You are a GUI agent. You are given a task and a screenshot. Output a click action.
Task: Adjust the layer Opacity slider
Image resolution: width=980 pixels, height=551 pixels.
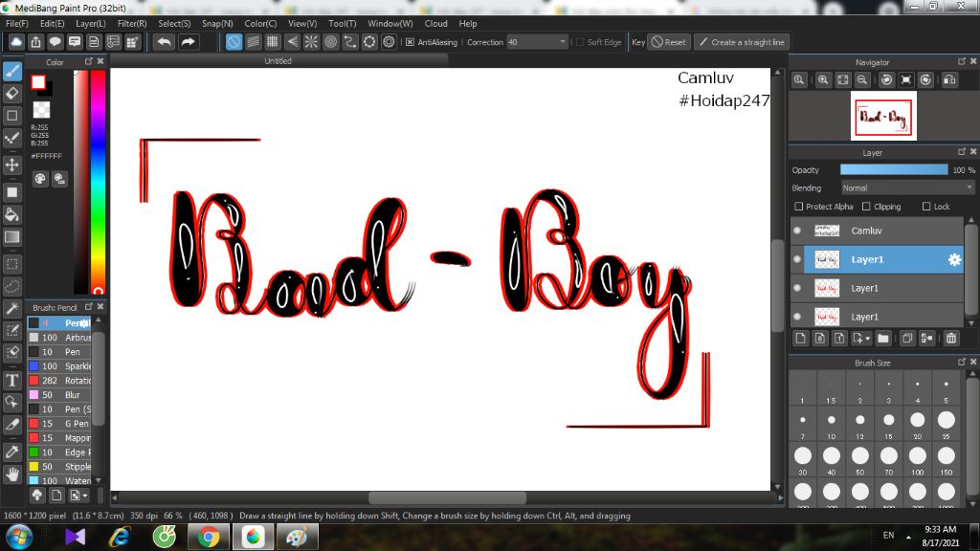click(x=894, y=170)
